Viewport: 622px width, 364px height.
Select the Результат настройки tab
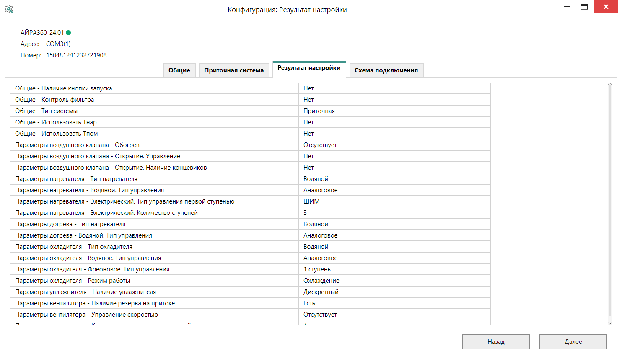[309, 68]
